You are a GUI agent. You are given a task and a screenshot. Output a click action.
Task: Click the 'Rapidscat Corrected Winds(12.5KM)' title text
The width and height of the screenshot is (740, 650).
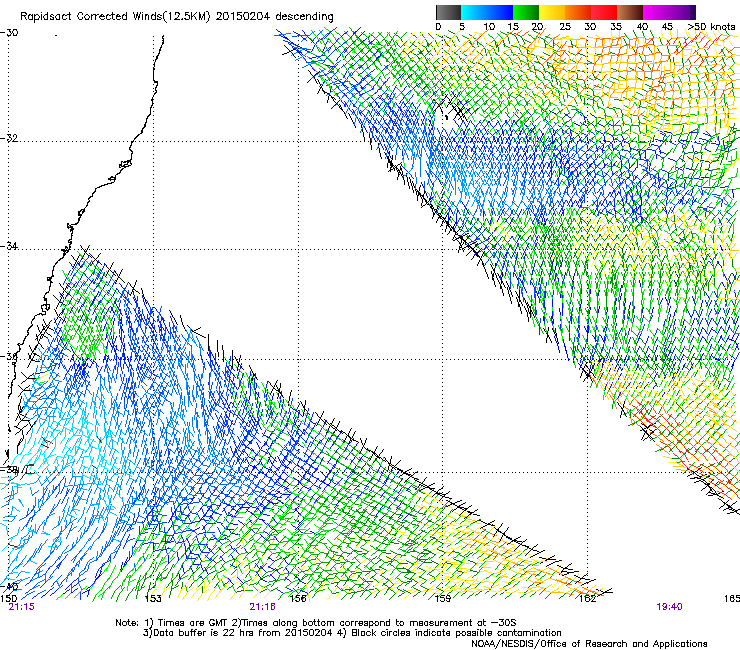tap(115, 17)
